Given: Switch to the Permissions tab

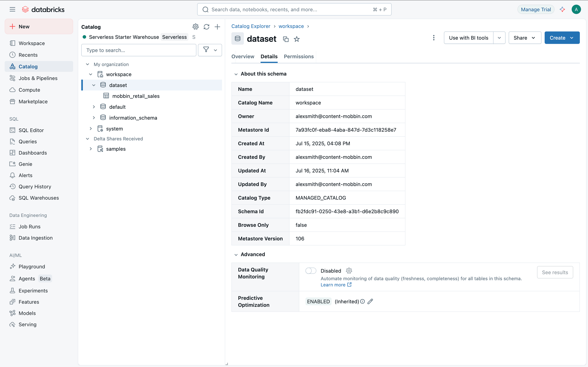Looking at the screenshot, I should 299,57.
